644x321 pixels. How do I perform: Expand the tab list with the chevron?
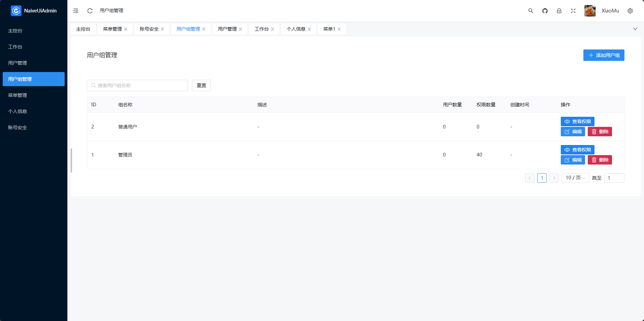coord(635,29)
